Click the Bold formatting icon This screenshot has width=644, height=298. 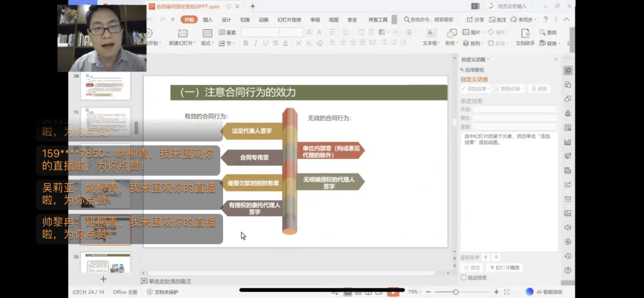point(246,43)
